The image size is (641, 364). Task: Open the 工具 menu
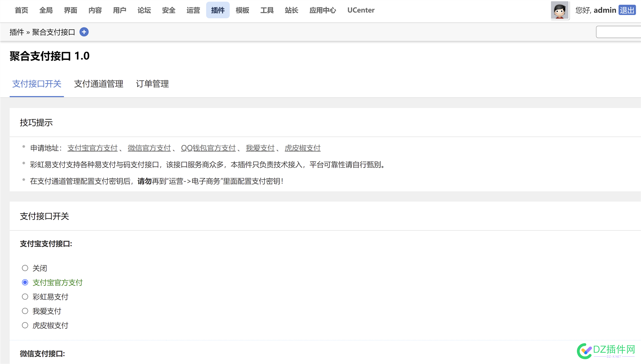[x=267, y=10]
